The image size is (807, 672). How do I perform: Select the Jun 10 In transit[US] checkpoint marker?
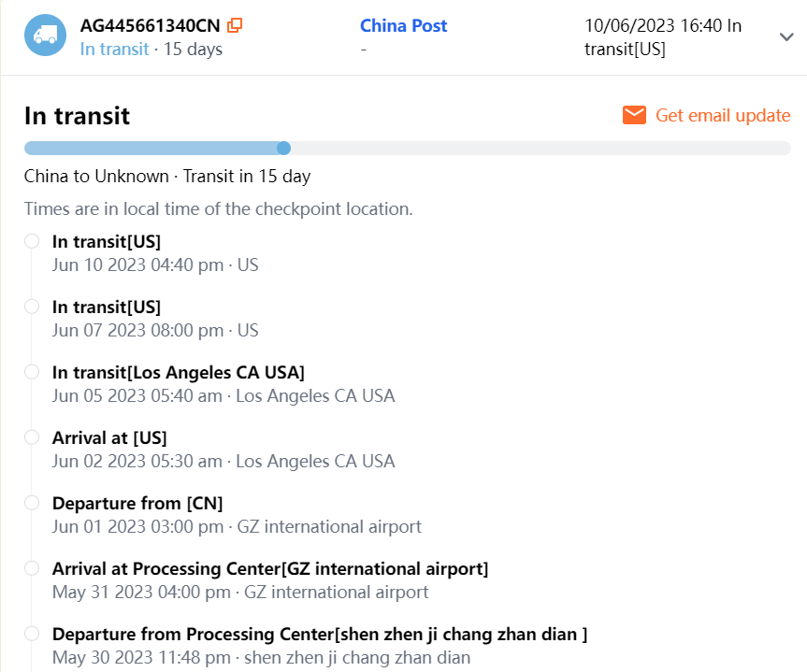coord(32,241)
